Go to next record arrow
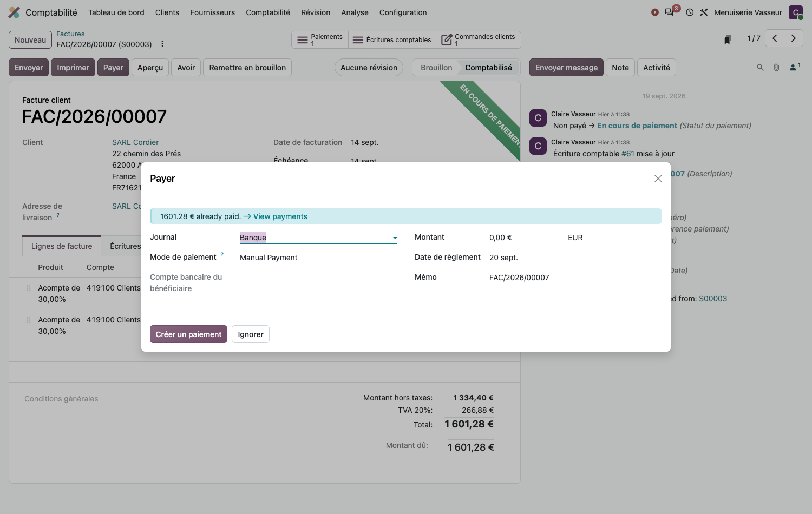This screenshot has height=514, width=812. (794, 38)
